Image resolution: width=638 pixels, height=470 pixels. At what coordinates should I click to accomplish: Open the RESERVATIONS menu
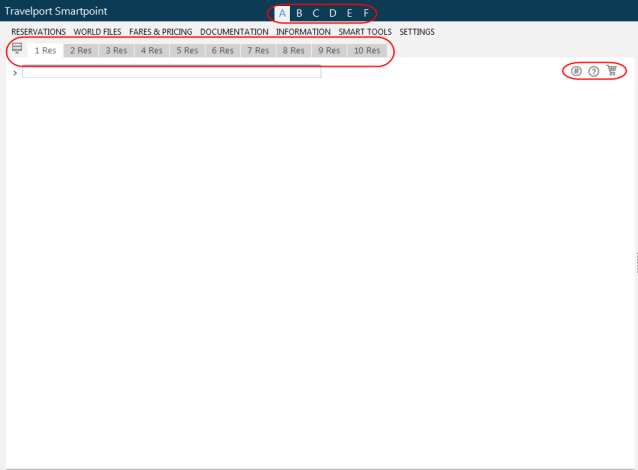click(x=39, y=32)
